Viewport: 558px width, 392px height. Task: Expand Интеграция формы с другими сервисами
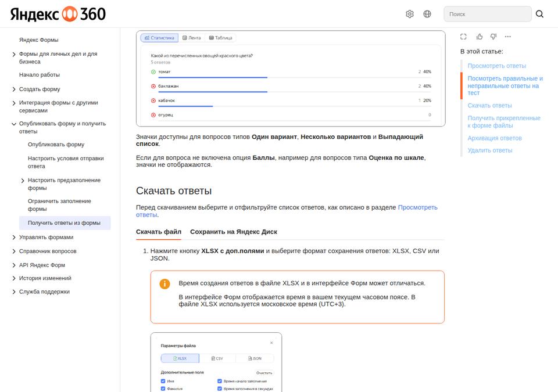14,103
